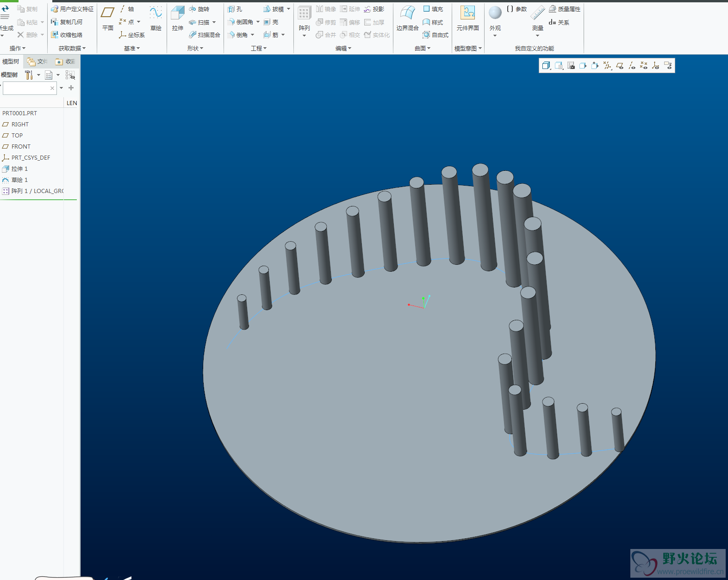Open the d= 关系 (Relations) dialog

pos(559,22)
